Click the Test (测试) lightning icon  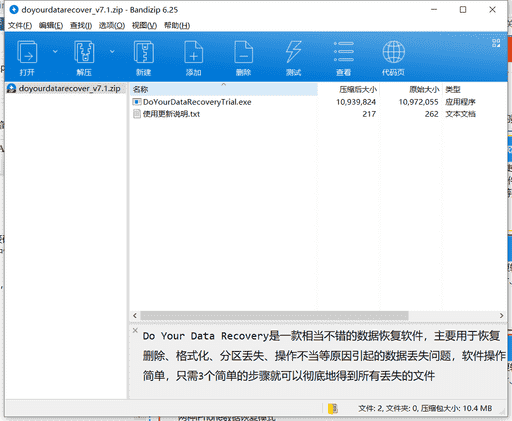click(x=293, y=52)
